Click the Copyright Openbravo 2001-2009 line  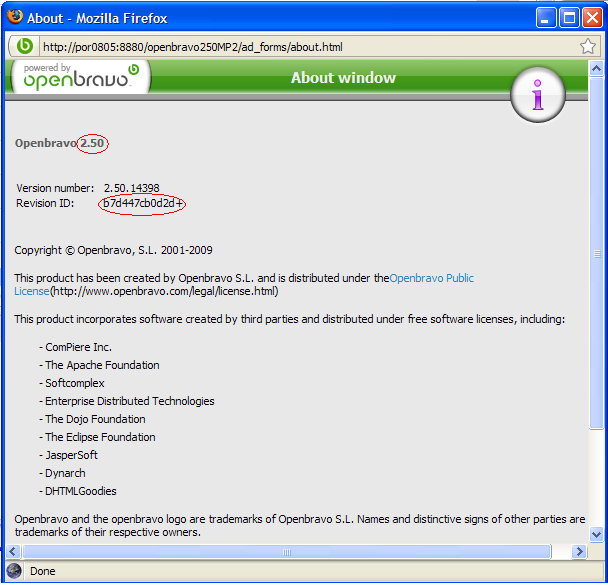[x=113, y=250]
